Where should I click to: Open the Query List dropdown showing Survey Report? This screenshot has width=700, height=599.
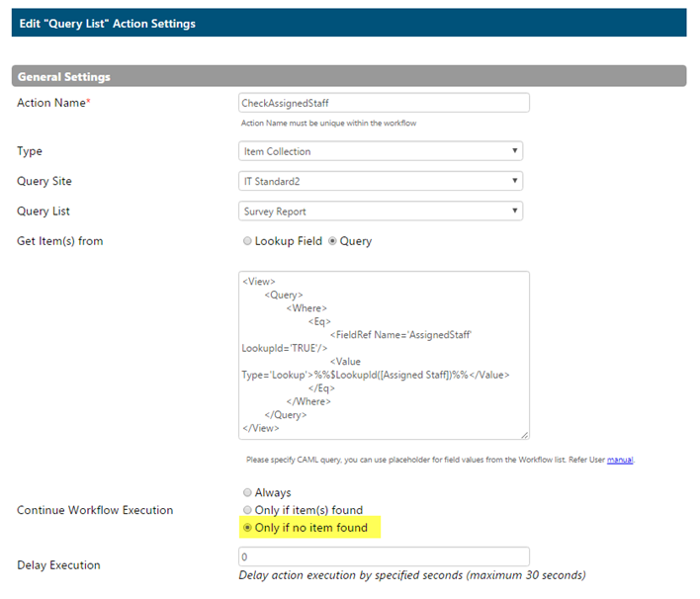(x=381, y=211)
